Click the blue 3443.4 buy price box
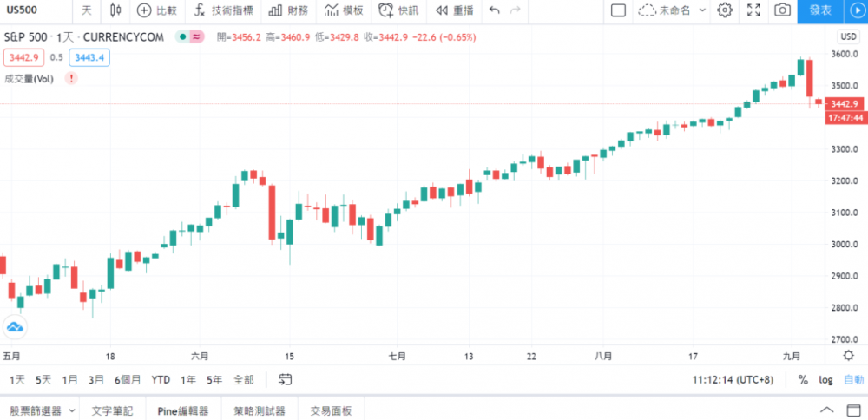This screenshot has width=868, height=420. tap(89, 57)
